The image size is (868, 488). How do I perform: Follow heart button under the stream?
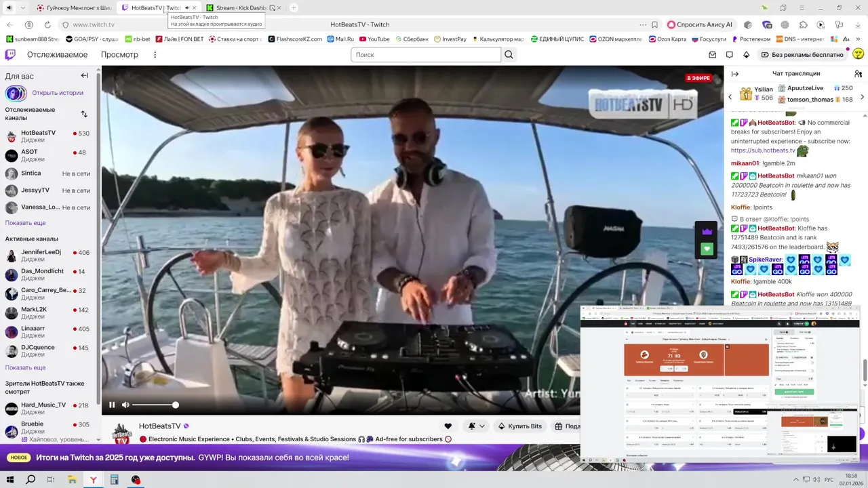pyautogui.click(x=448, y=426)
